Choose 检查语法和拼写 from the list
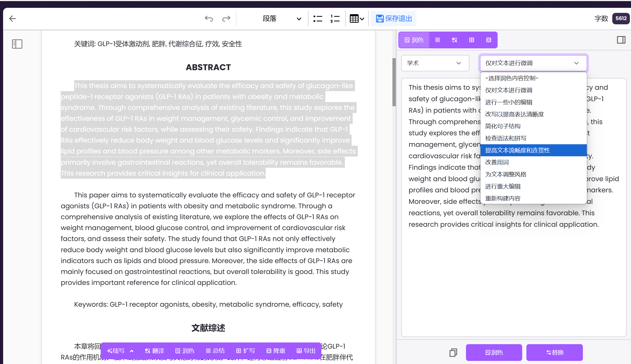631x364 pixels. tap(505, 138)
